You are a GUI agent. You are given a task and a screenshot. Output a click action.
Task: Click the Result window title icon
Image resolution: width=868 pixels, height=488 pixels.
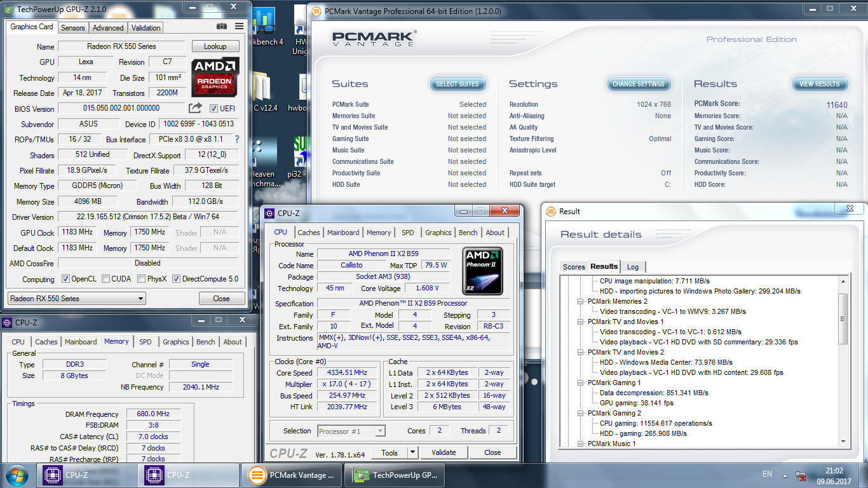(551, 211)
